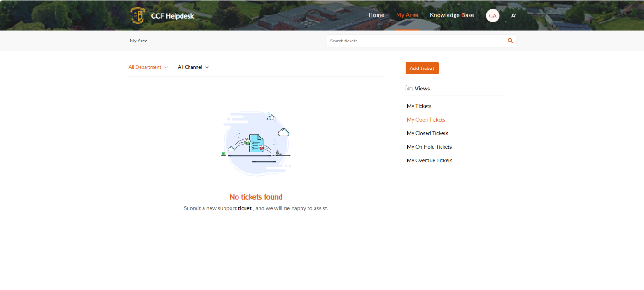Select the My Open Tickets view

426,120
